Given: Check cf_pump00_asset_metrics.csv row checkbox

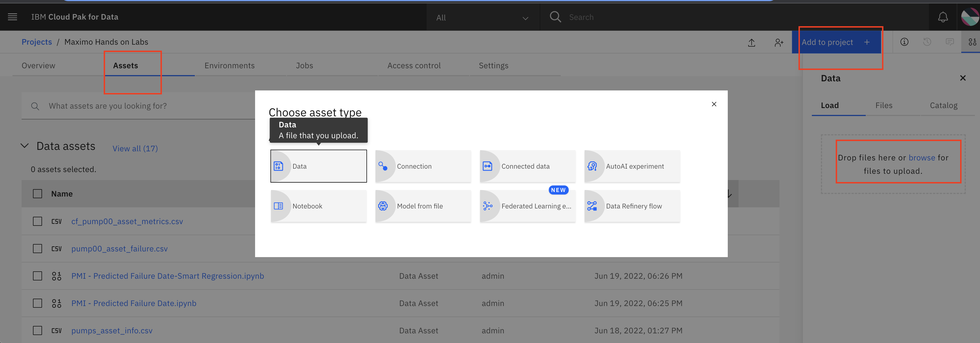Looking at the screenshot, I should point(37,221).
